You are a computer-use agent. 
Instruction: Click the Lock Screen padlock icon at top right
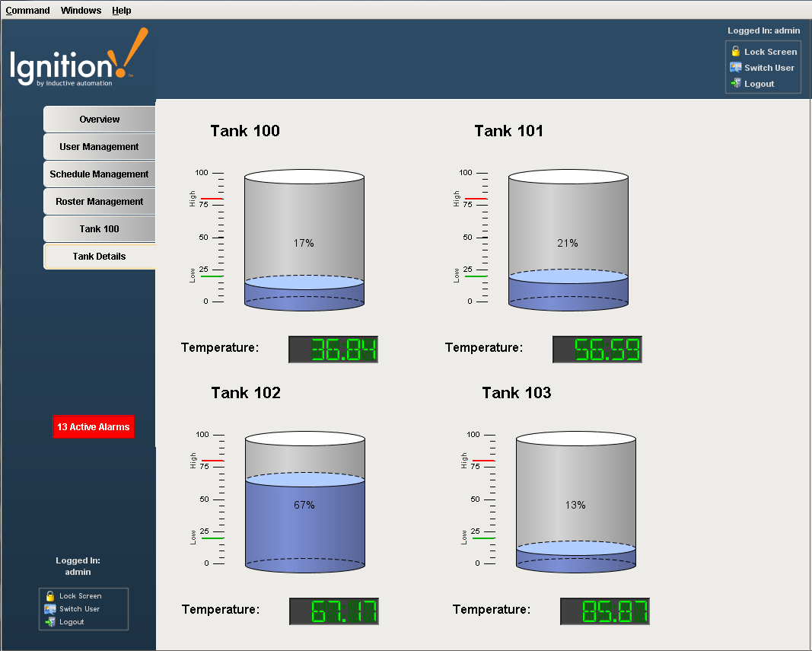(735, 51)
